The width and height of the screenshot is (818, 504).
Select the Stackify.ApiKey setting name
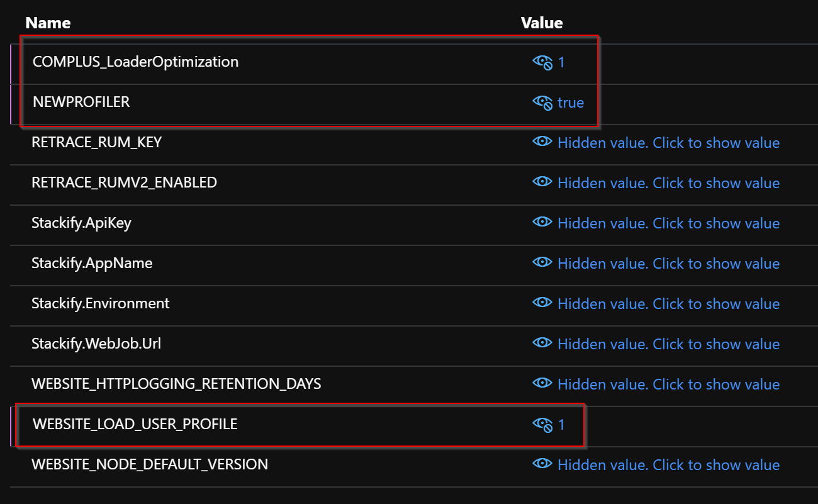[x=81, y=223]
